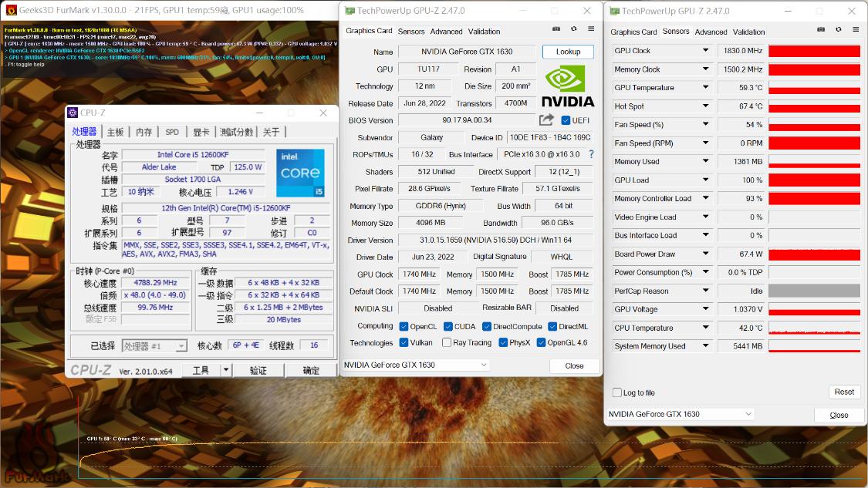This screenshot has height=488, width=868.
Task: Click the BIOS version share icon
Action: click(546, 119)
